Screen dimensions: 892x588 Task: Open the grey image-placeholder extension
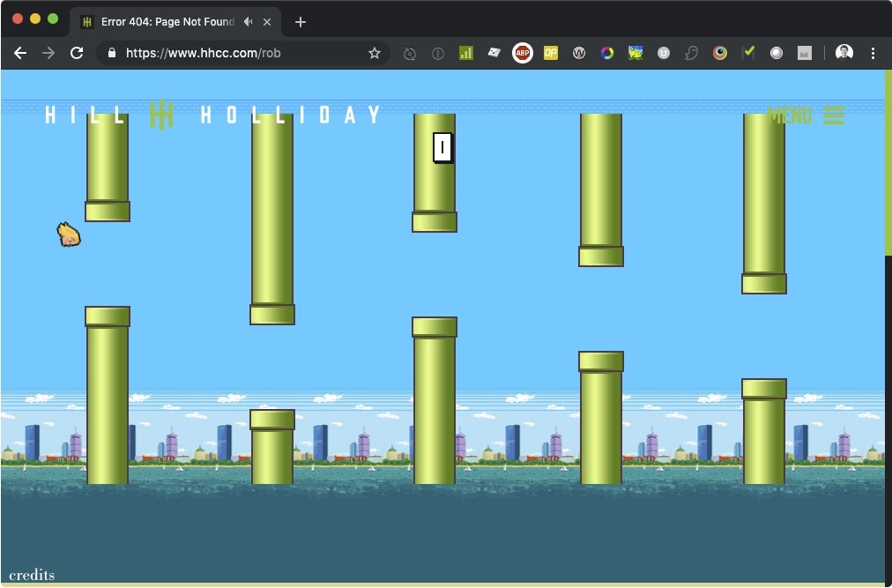[805, 53]
